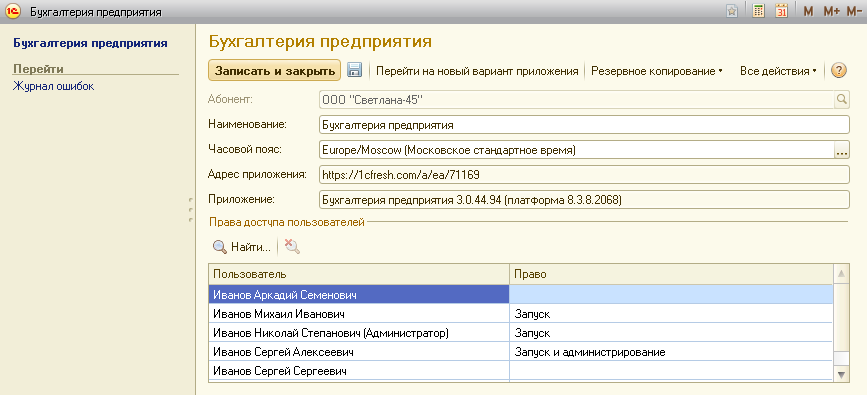Viewport: 867px width, 395px height.
Task: Click the M memory button
Action: (x=808, y=12)
